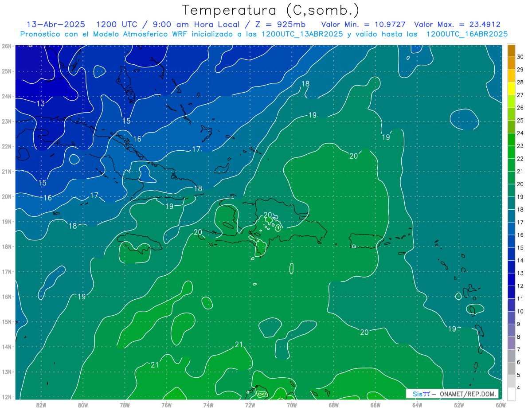Click longitude axis label "64W"

[x=417, y=405]
